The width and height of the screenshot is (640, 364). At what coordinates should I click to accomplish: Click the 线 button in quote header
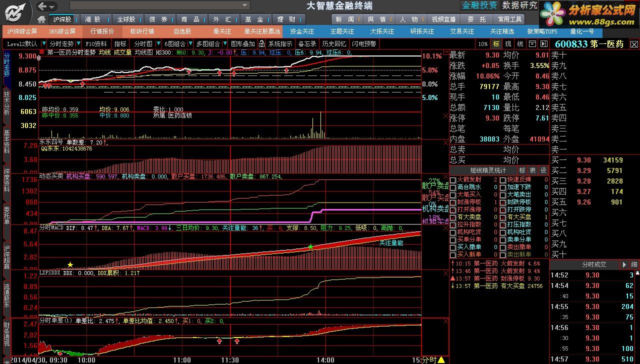click(520, 44)
